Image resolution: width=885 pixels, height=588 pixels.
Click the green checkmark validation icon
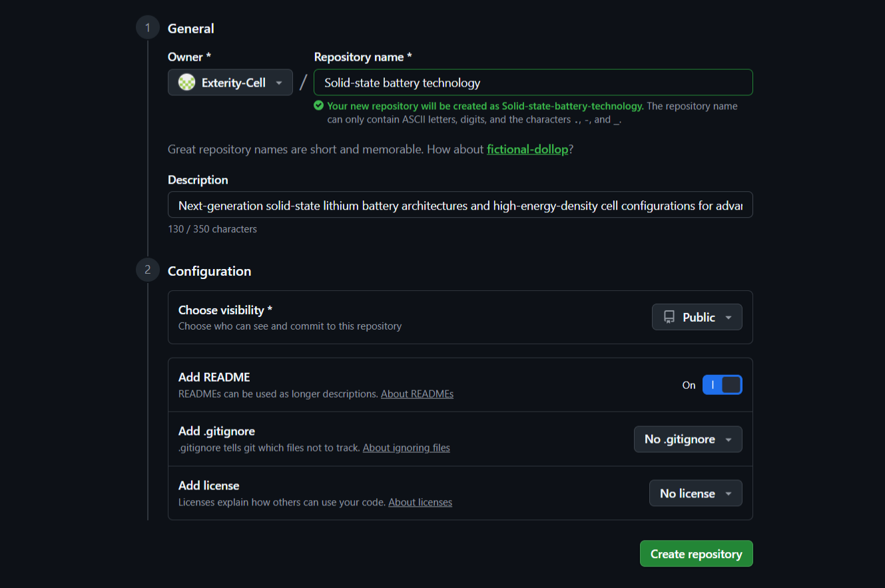coord(319,106)
